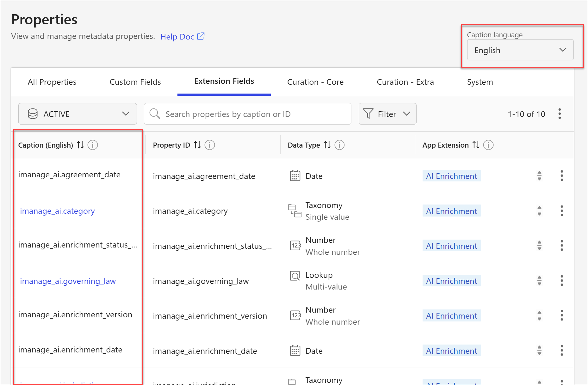
Task: Switch to the System tab
Action: 480,82
